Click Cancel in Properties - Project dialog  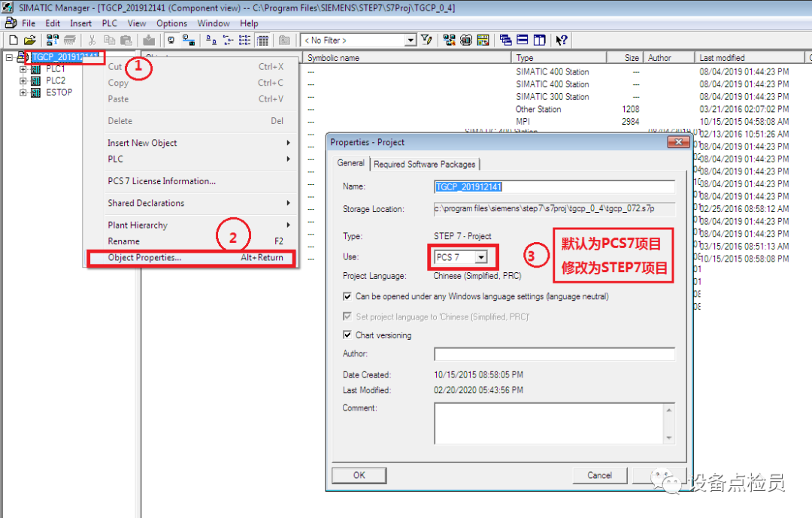tap(600, 475)
